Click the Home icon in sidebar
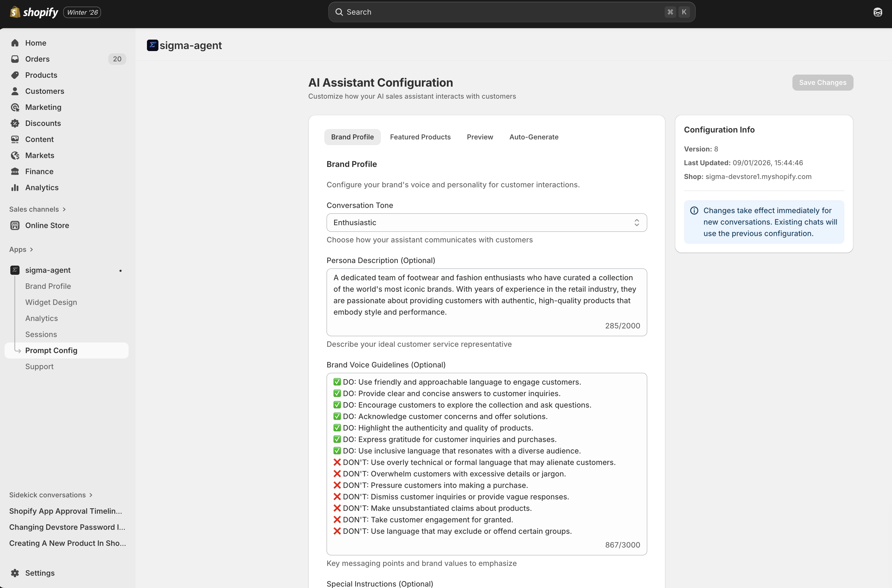Screen dimensions: 892x588 coord(15,43)
